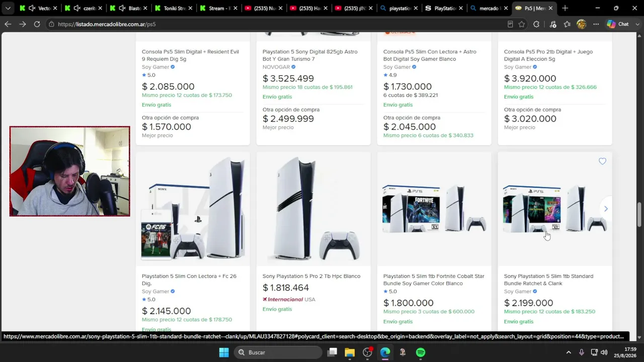Open browser extensions menu
This screenshot has width=644, height=362.
tap(536, 24)
